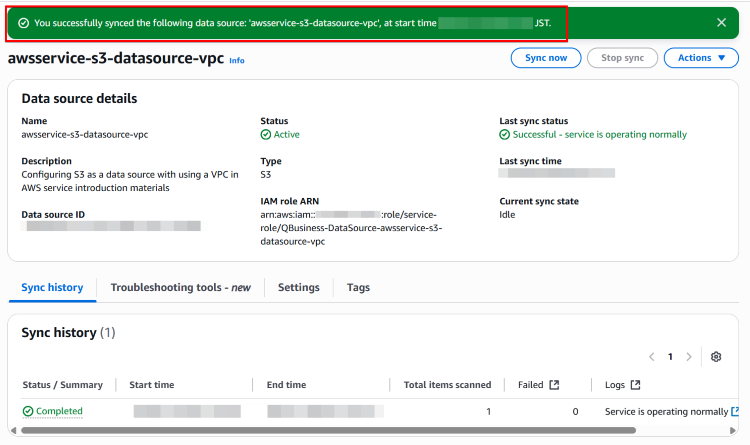This screenshot has height=445, width=750.
Task: Click the table preferences gear icon
Action: (x=716, y=357)
